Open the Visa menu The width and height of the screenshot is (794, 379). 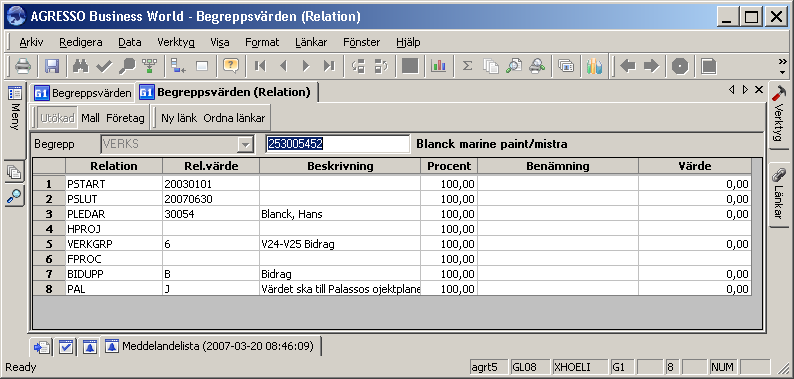click(x=220, y=42)
